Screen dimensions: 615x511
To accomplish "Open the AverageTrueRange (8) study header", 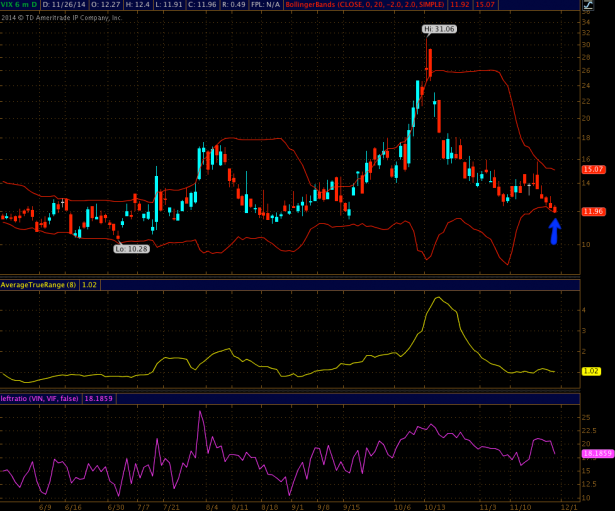I will [40, 285].
